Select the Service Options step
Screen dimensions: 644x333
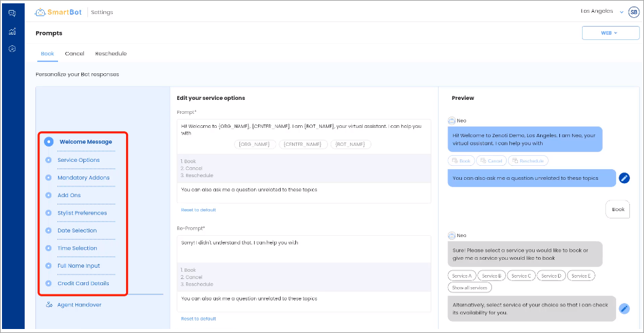[x=79, y=160]
